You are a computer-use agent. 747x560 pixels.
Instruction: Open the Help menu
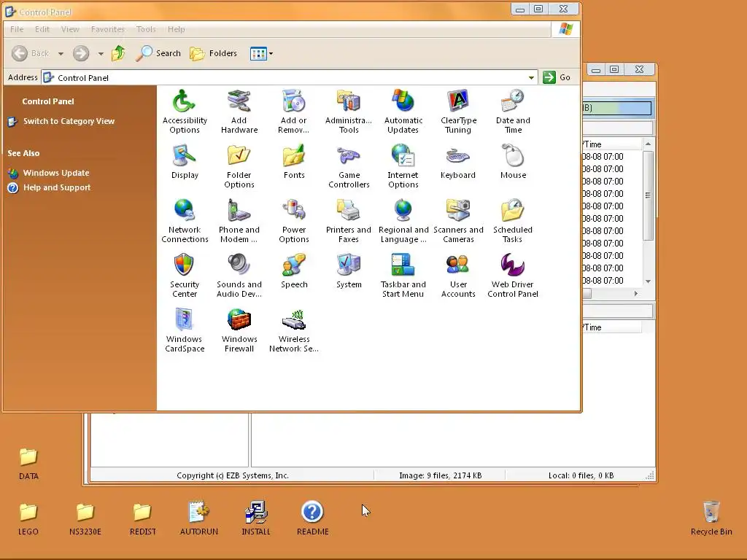[x=177, y=29]
